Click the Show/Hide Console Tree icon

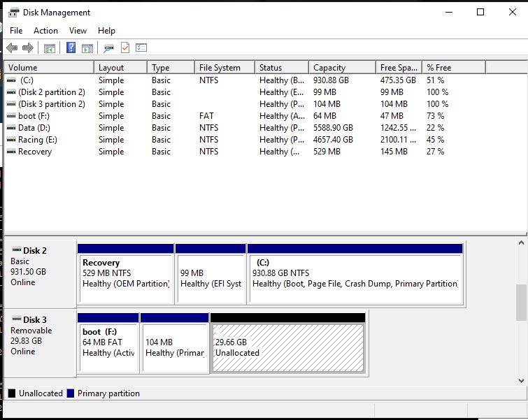click(x=49, y=48)
